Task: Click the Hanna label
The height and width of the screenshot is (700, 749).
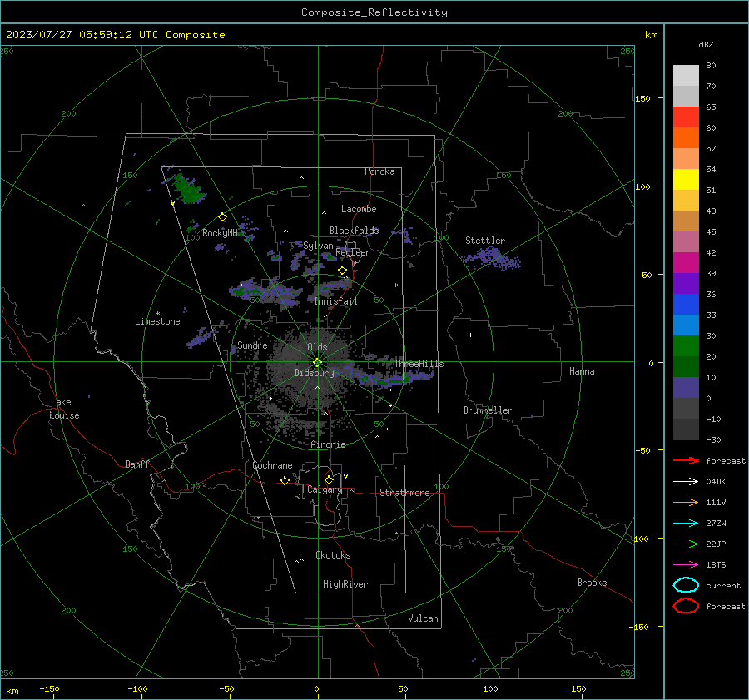Action: 582,371
